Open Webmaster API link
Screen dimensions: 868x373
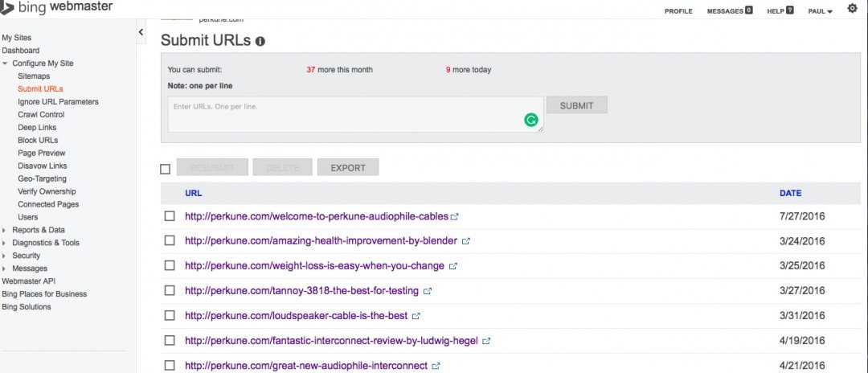pos(29,281)
